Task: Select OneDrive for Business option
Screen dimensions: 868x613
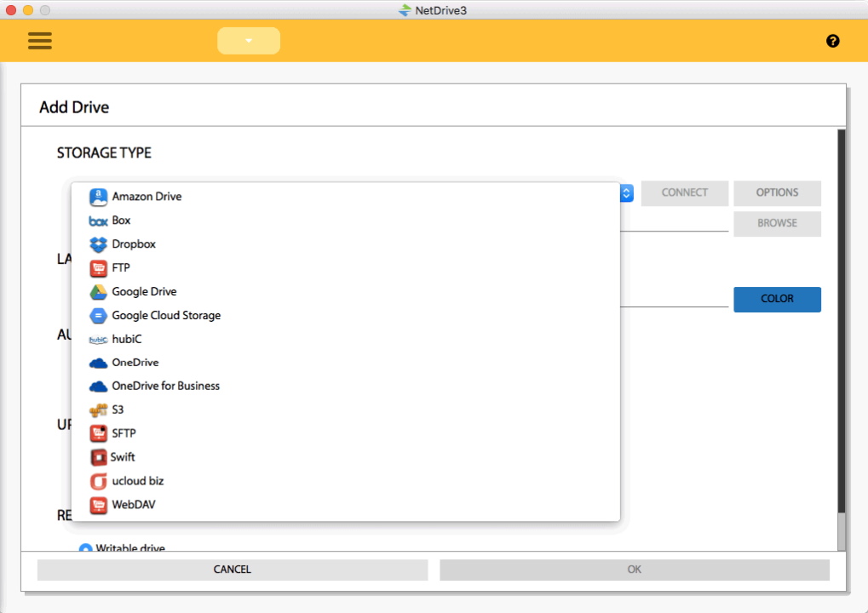Action: (346, 387)
